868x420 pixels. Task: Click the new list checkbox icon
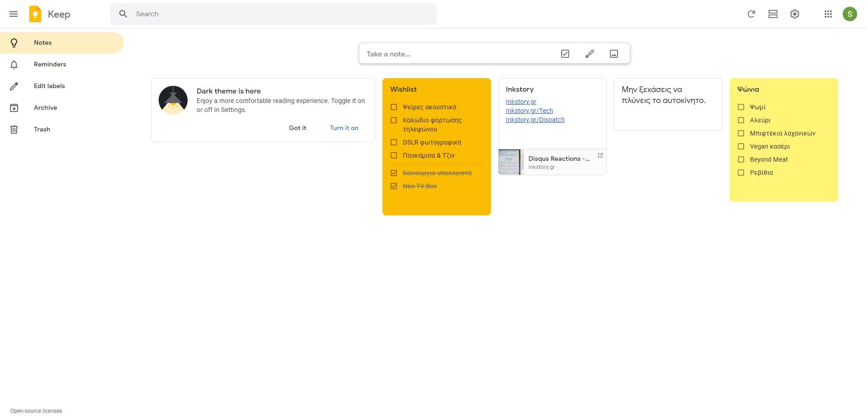pyautogui.click(x=565, y=54)
